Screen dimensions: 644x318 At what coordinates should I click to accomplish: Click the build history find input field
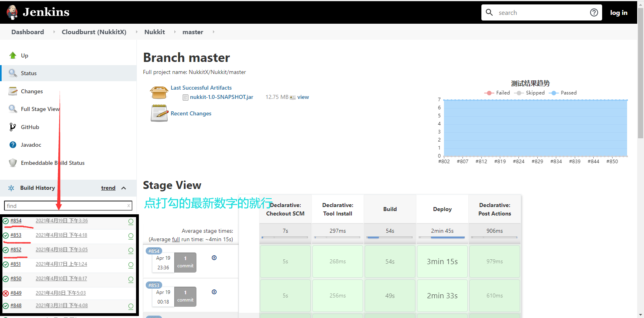click(66, 206)
